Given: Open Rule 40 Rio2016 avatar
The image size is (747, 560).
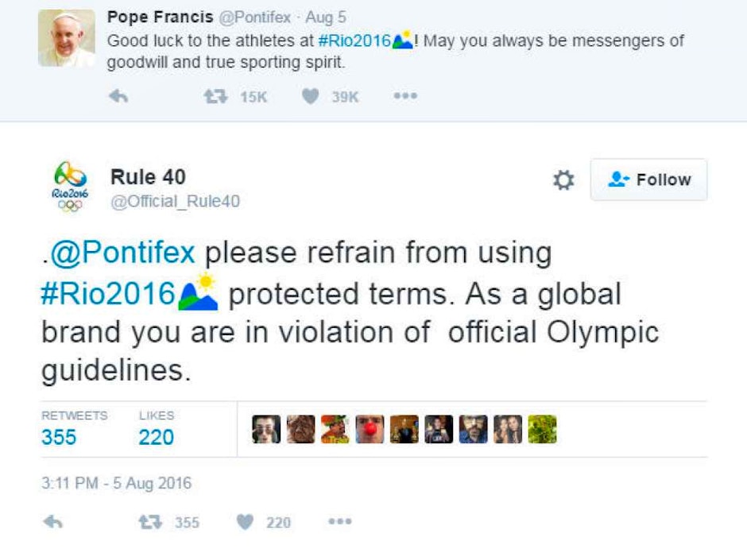Looking at the screenshot, I should [71, 187].
